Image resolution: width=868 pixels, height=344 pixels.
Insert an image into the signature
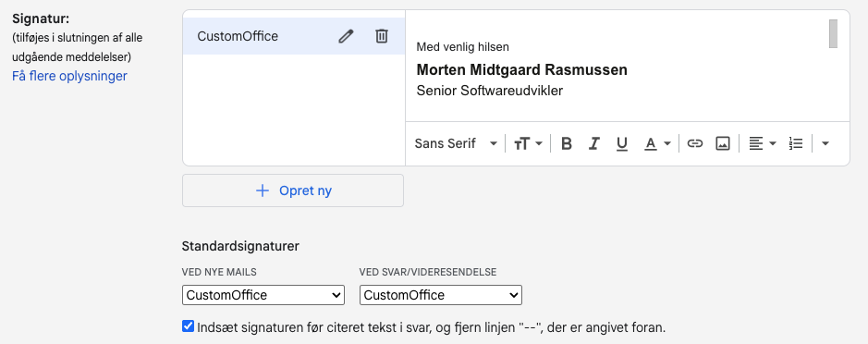point(723,144)
